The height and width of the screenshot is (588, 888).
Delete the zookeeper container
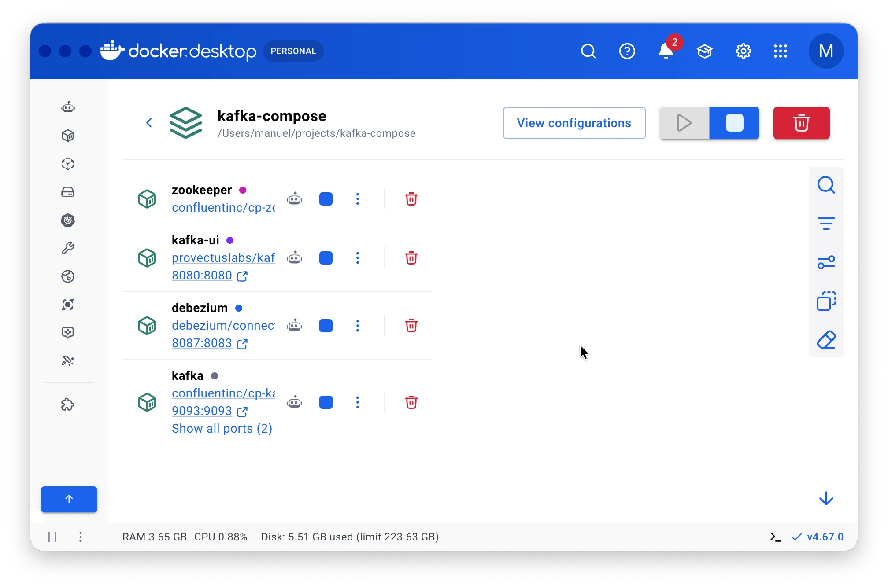pyautogui.click(x=411, y=199)
